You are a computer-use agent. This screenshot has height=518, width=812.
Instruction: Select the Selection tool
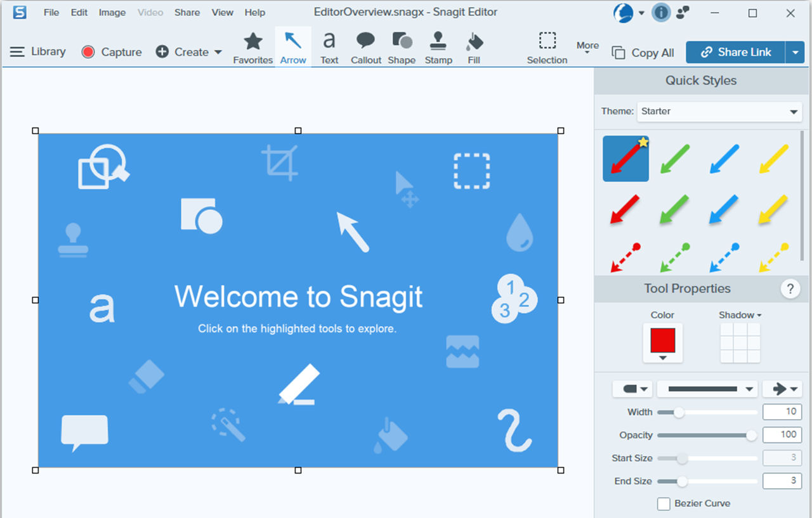tap(547, 48)
